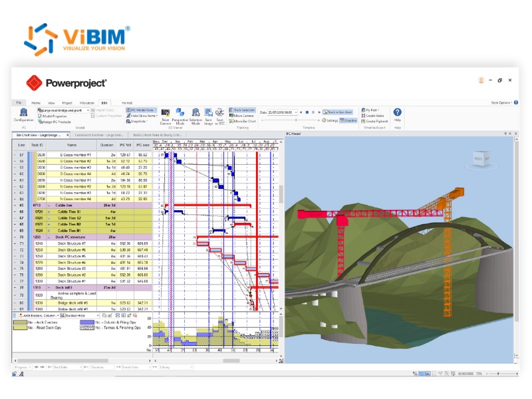Click the small help icon beside Style Options
The height and width of the screenshot is (399, 532).
coord(516,102)
